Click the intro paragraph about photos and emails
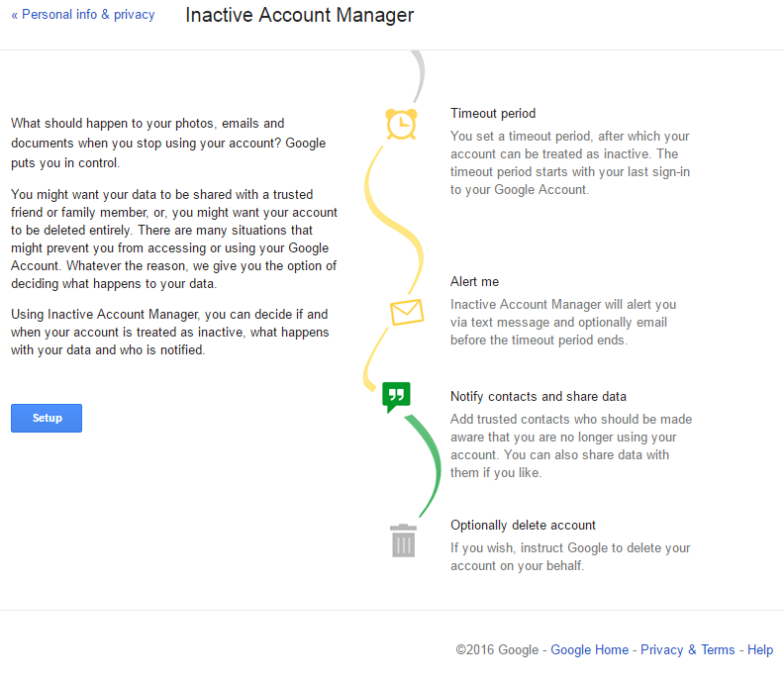 click(168, 143)
